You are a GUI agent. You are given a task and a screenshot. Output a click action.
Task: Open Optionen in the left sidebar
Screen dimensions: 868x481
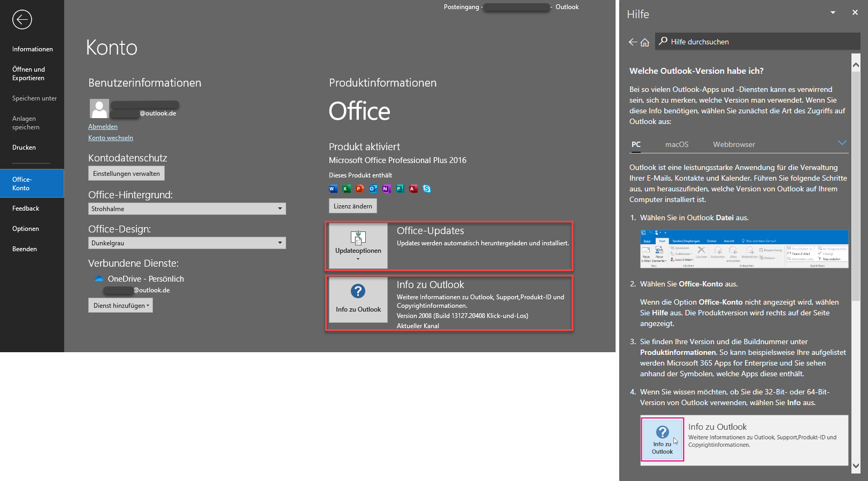(x=26, y=229)
